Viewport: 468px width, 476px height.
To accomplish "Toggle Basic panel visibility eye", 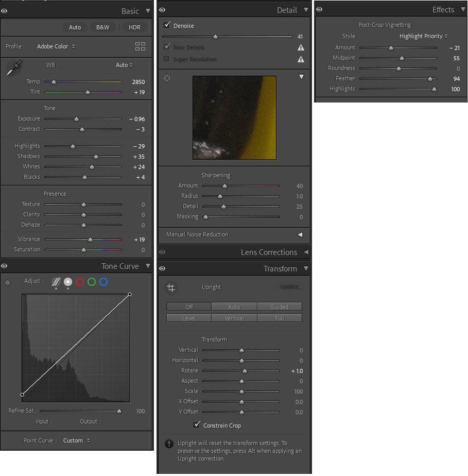I will coord(4,11).
